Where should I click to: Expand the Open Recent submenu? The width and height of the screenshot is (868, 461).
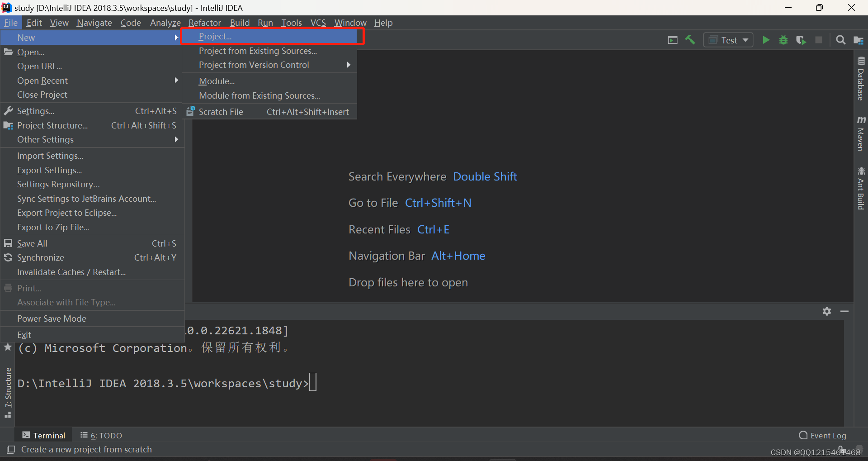click(91, 81)
